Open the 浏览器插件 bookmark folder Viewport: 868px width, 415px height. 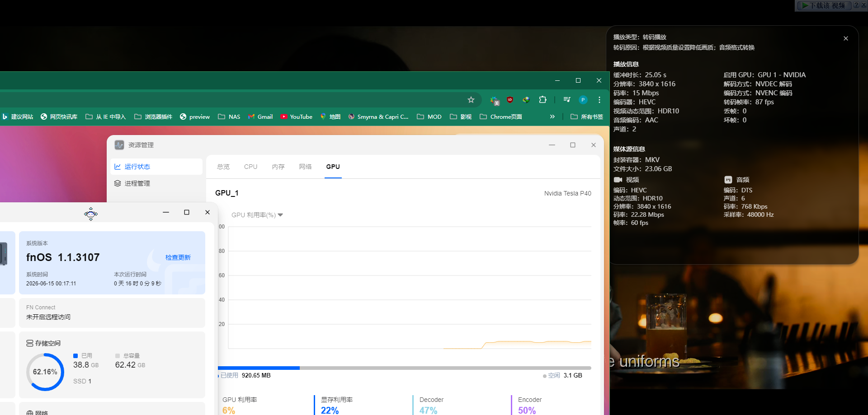point(153,117)
